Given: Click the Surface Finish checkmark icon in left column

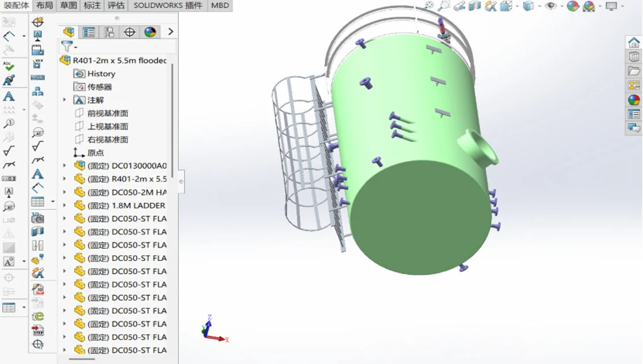Looking at the screenshot, I should click(9, 151).
